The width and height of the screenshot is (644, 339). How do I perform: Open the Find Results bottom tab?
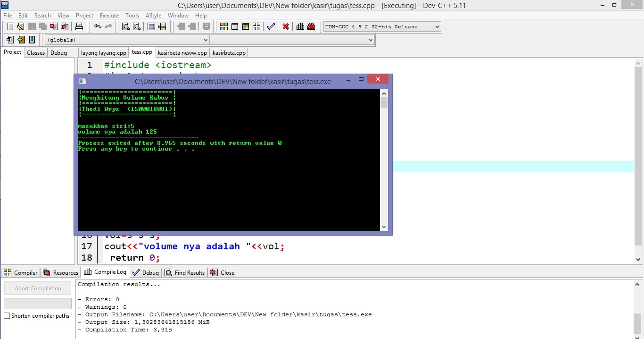(185, 272)
